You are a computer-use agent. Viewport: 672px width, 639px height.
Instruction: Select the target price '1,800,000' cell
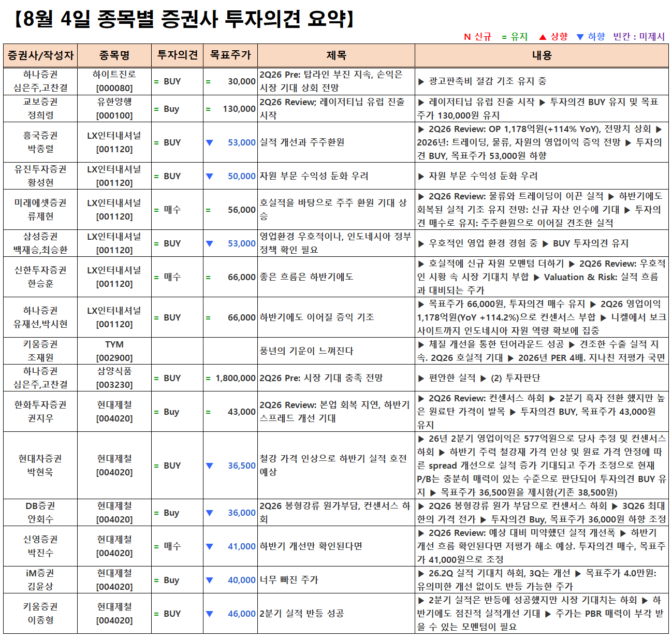[230, 377]
